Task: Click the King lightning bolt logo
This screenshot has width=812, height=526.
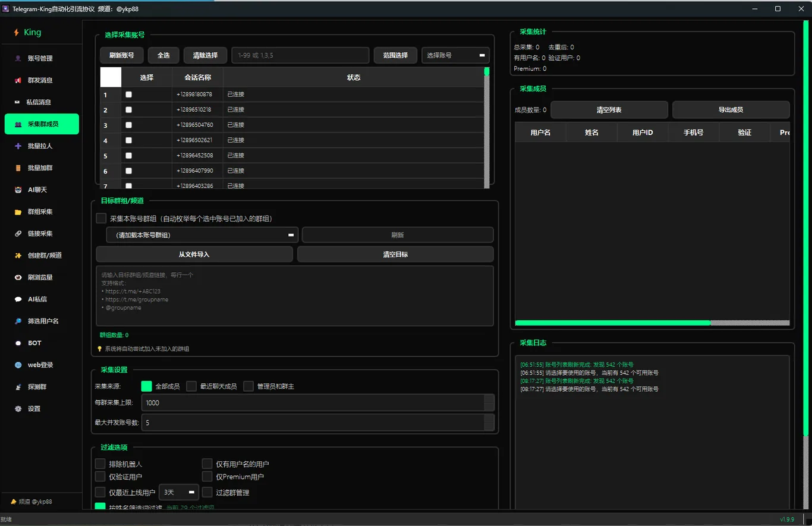Action: coord(17,33)
